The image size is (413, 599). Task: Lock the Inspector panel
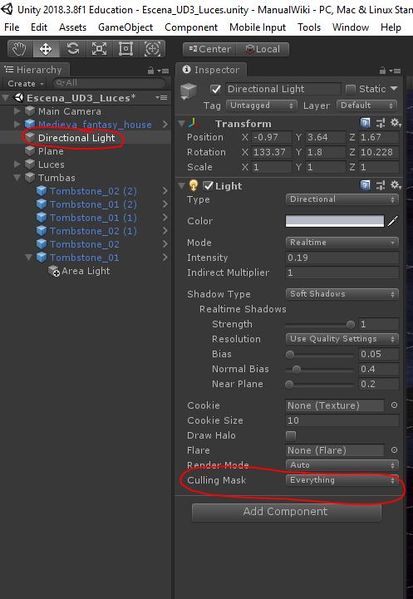(x=382, y=70)
